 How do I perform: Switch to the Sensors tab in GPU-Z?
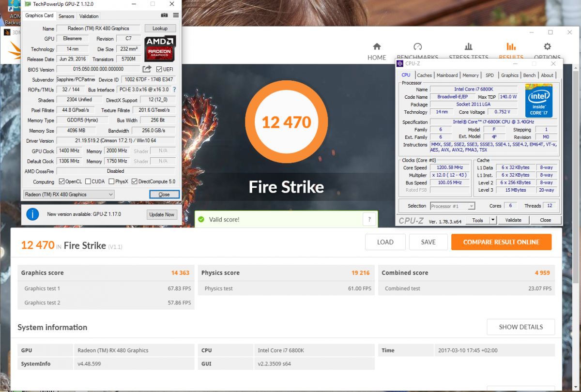tap(66, 16)
